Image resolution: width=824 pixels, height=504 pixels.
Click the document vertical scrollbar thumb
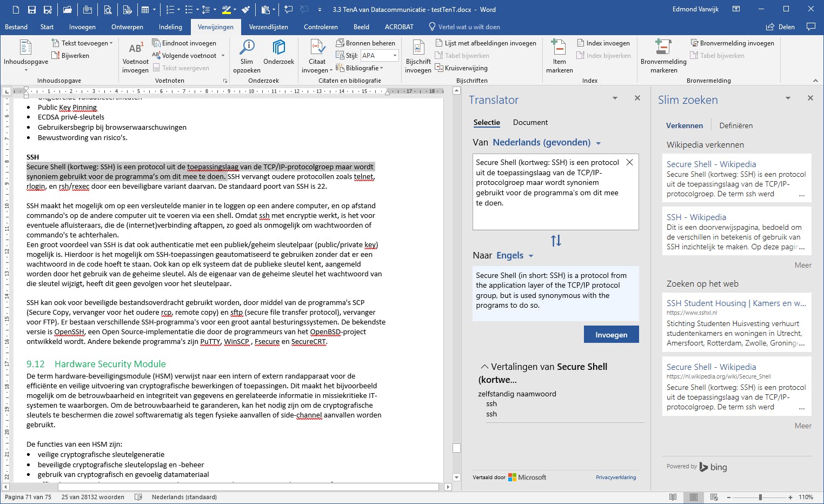click(x=456, y=448)
